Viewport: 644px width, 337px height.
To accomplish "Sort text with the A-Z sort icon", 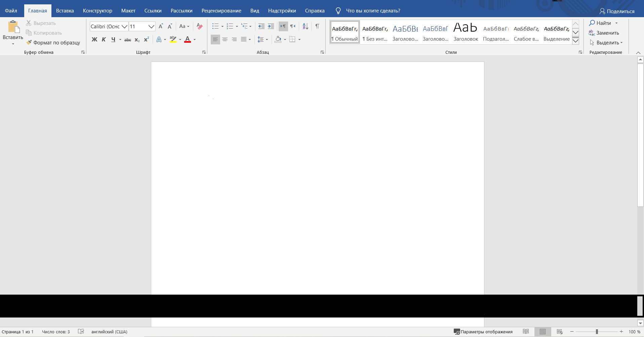I will point(305,26).
